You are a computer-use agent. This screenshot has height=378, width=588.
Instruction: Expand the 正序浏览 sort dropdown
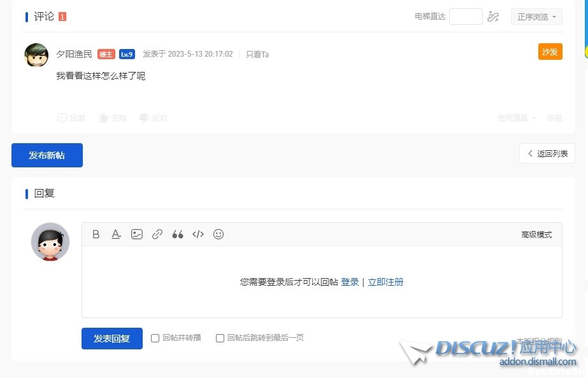536,17
